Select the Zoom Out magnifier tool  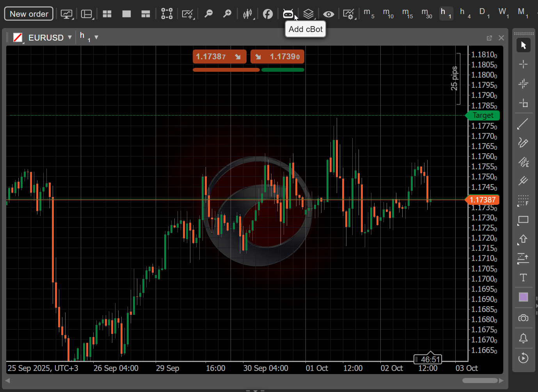coord(209,14)
